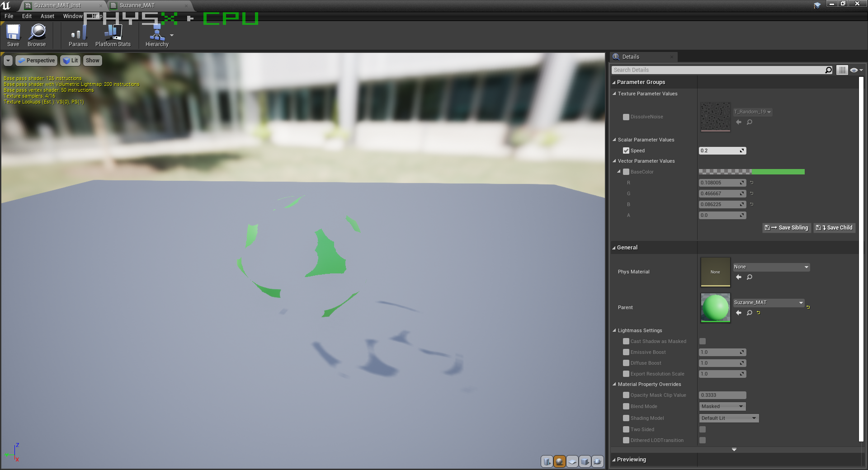Reset BaseColor B value to default

pos(752,204)
